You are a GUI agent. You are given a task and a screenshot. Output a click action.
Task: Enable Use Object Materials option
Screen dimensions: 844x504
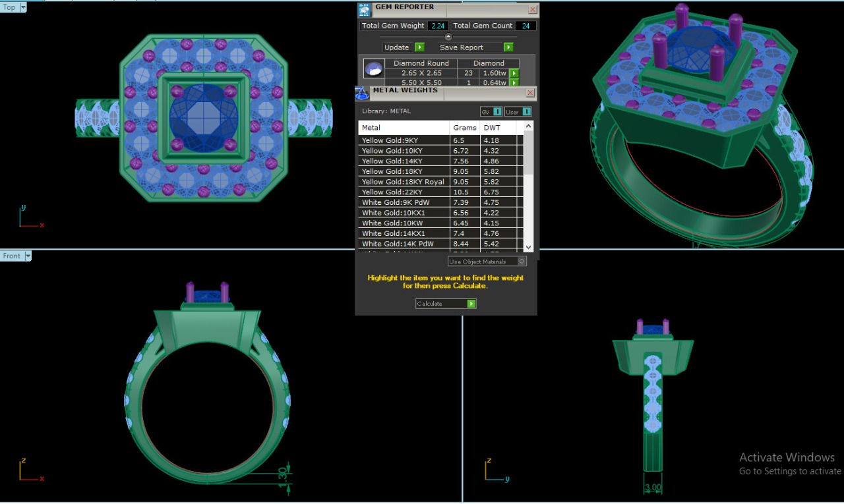(x=522, y=262)
